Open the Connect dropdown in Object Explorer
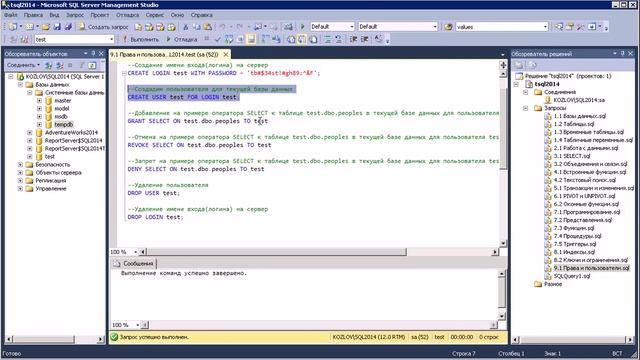 tap(23, 65)
